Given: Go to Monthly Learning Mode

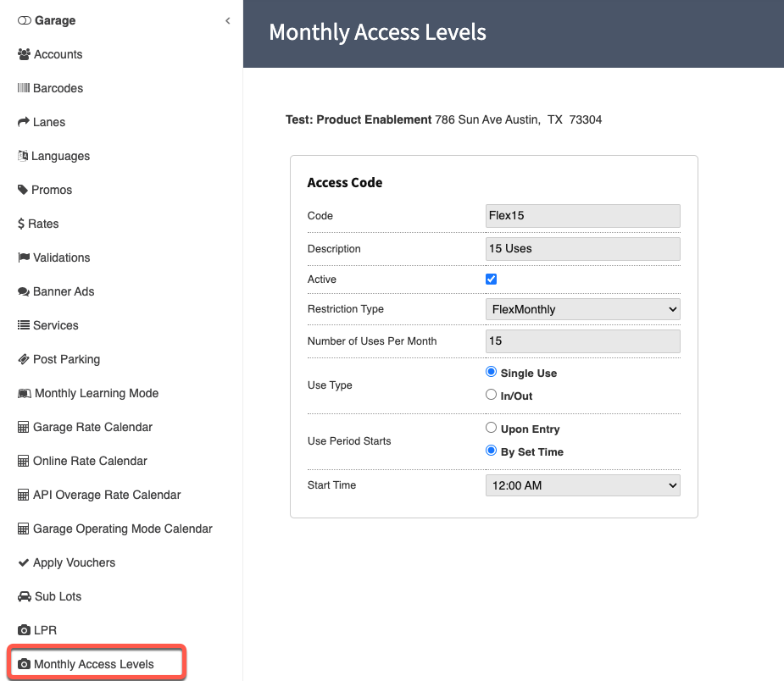Looking at the screenshot, I should coord(96,393).
